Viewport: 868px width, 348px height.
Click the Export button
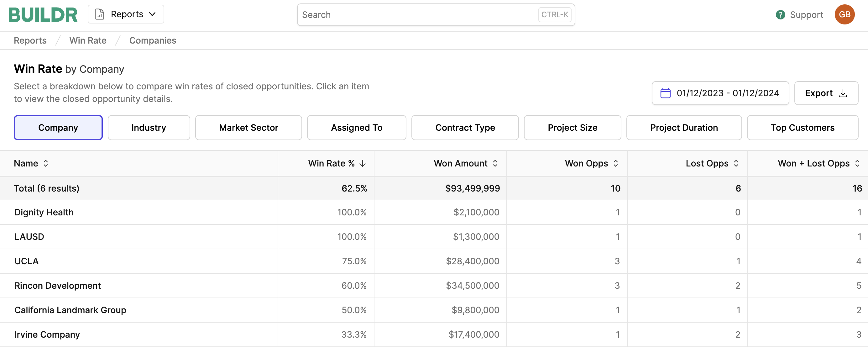(x=826, y=93)
